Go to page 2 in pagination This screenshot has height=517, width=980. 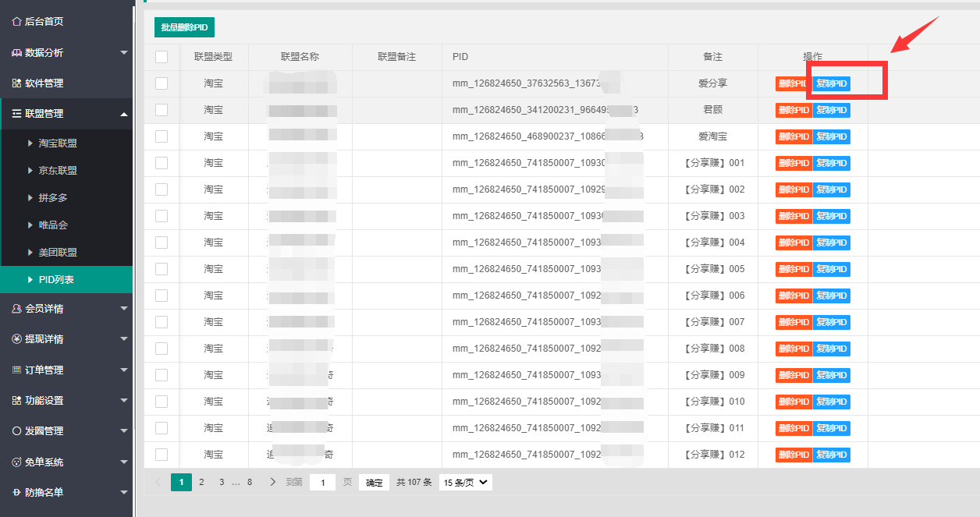(x=201, y=482)
